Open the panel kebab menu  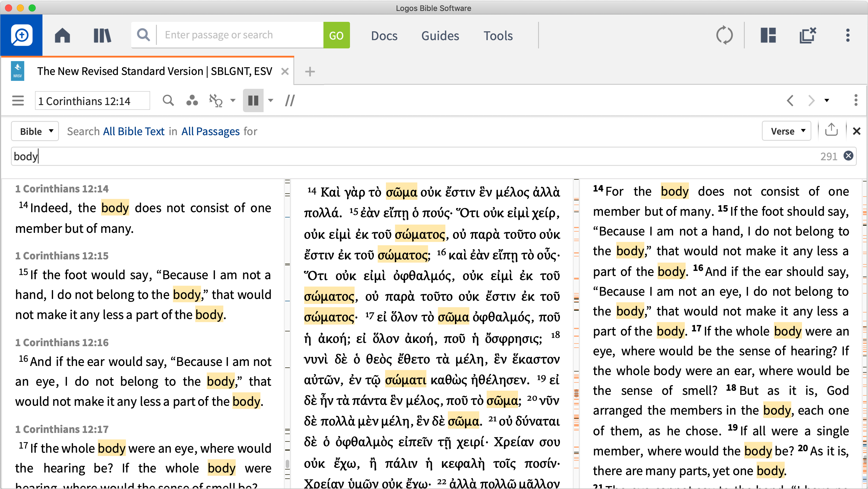point(856,101)
